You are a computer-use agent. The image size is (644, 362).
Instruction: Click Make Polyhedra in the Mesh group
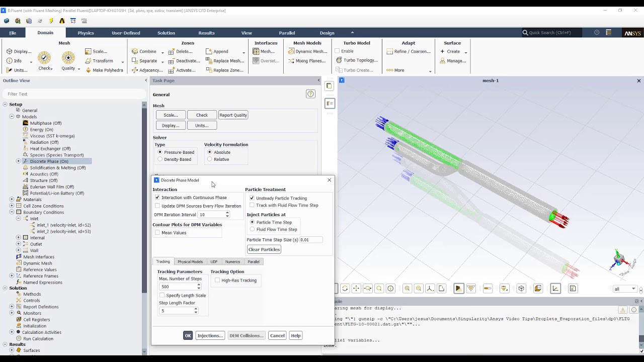pyautogui.click(x=104, y=70)
